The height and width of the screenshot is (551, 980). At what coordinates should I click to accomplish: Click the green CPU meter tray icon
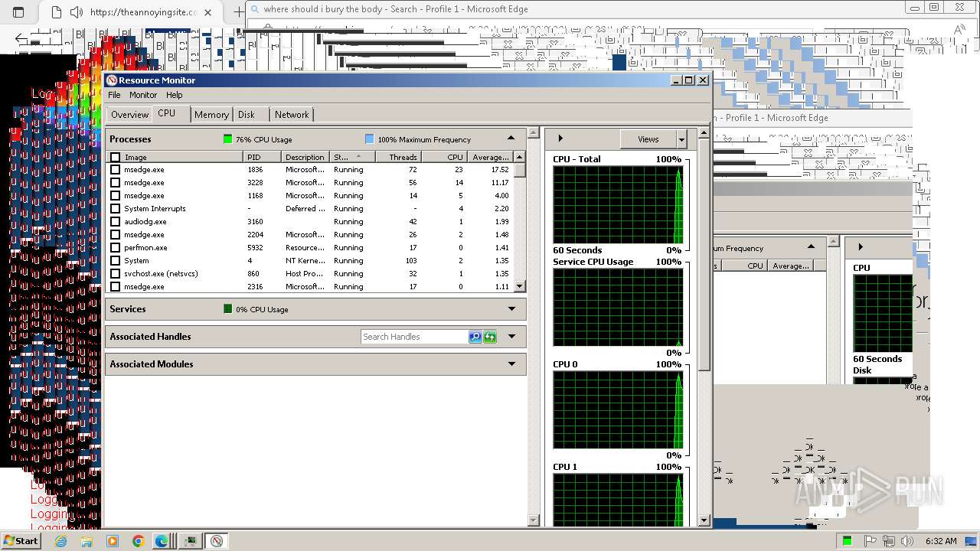point(848,541)
